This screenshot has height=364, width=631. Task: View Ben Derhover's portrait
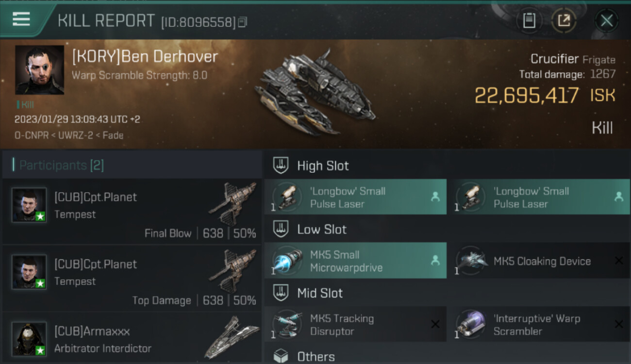coord(39,70)
